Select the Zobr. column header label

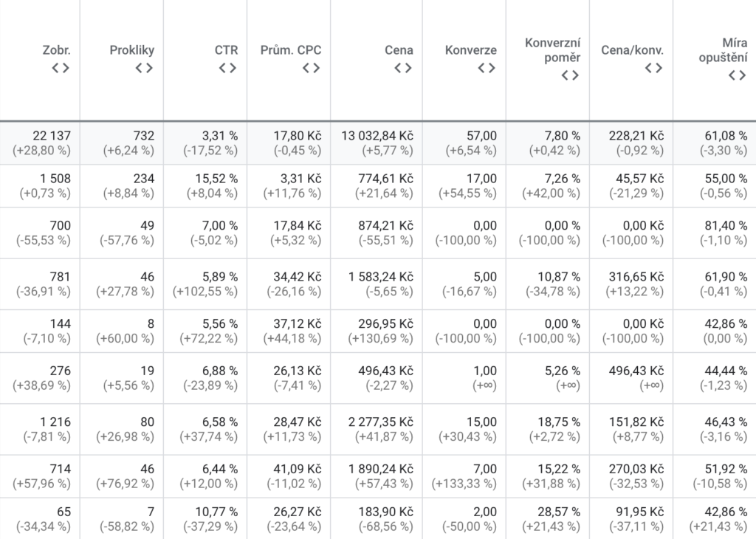[56, 50]
